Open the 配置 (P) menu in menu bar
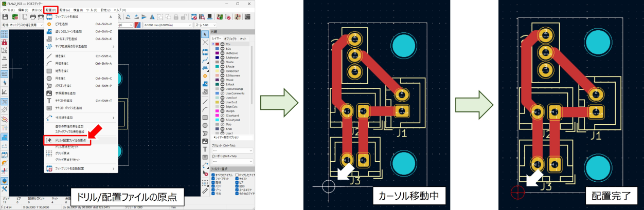Image resolution: width=644 pixels, height=210 pixels. coord(50,10)
